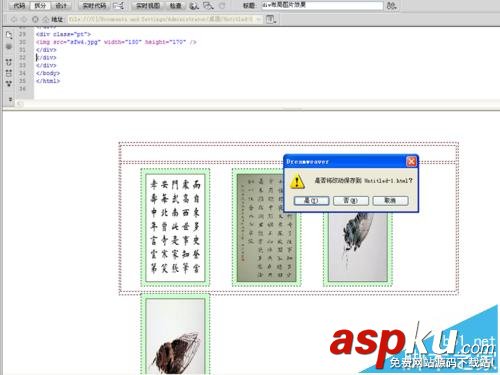Click horizontal scrollbar left arrow in code pane
Image resolution: width=500 pixels, height=375 pixels.
click(19, 104)
